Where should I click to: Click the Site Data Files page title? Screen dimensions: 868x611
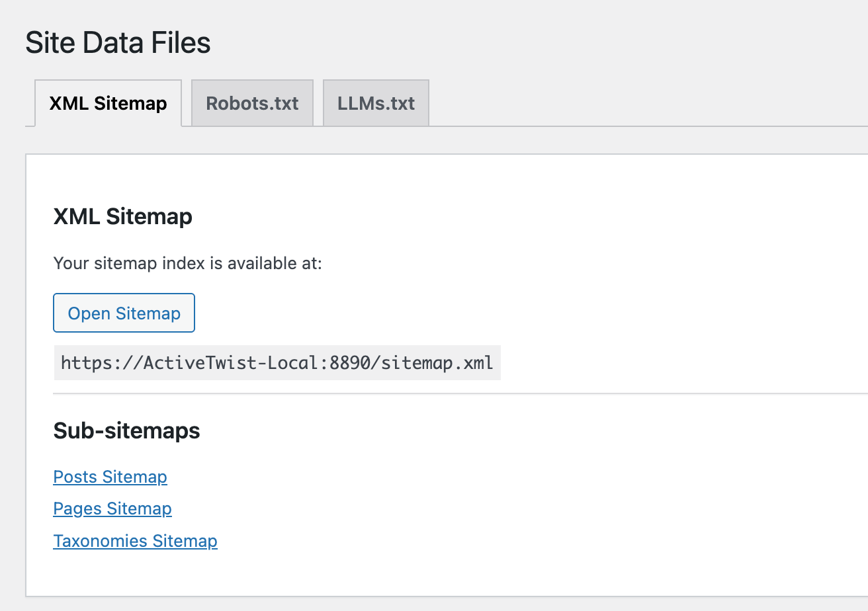118,43
